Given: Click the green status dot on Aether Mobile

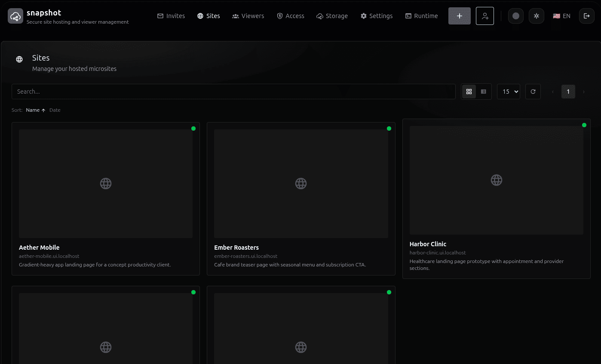Looking at the screenshot, I should [x=193, y=128].
